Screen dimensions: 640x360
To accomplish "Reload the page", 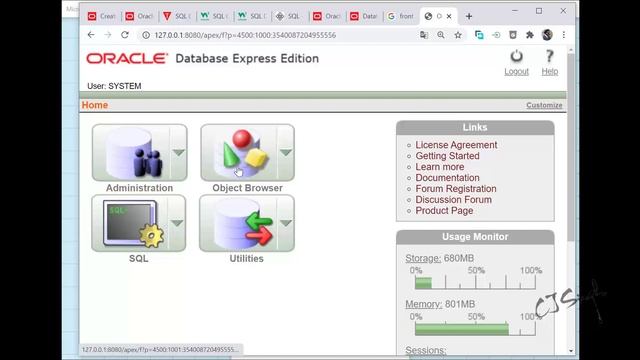I will pos(125,35).
